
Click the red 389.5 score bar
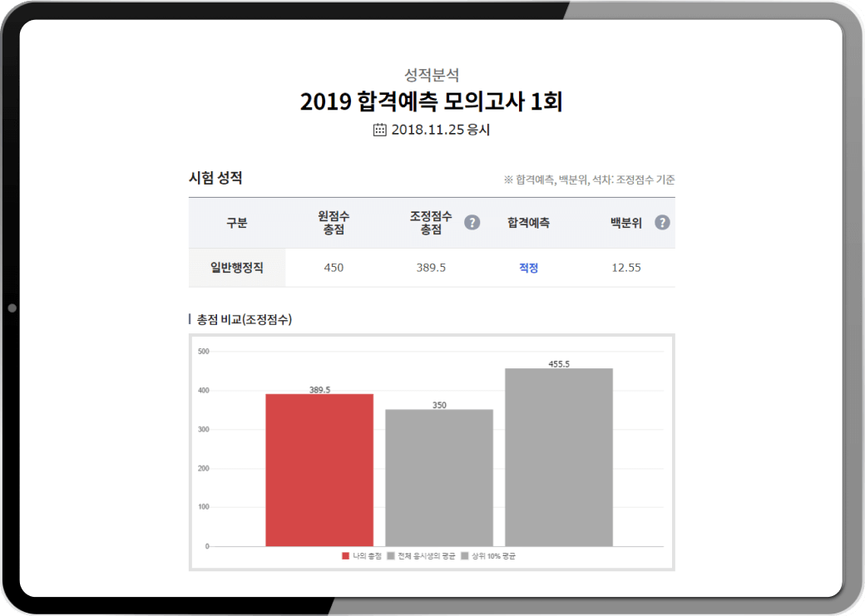(x=319, y=470)
